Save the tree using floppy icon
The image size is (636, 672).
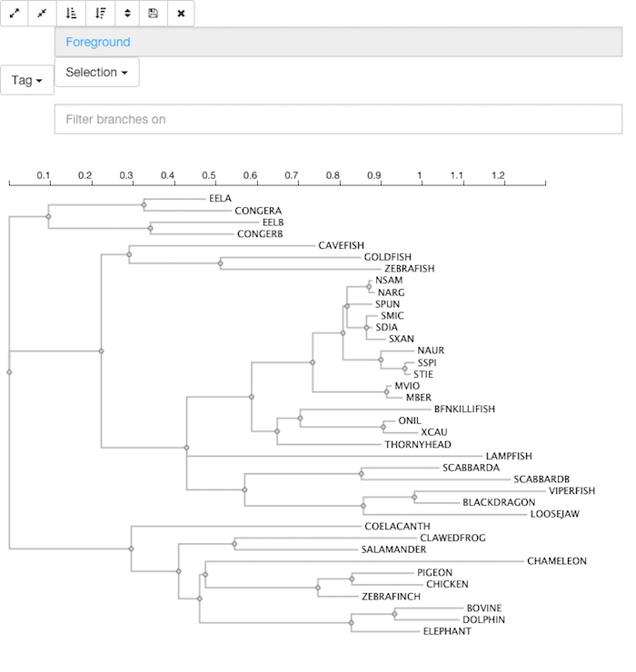click(154, 14)
